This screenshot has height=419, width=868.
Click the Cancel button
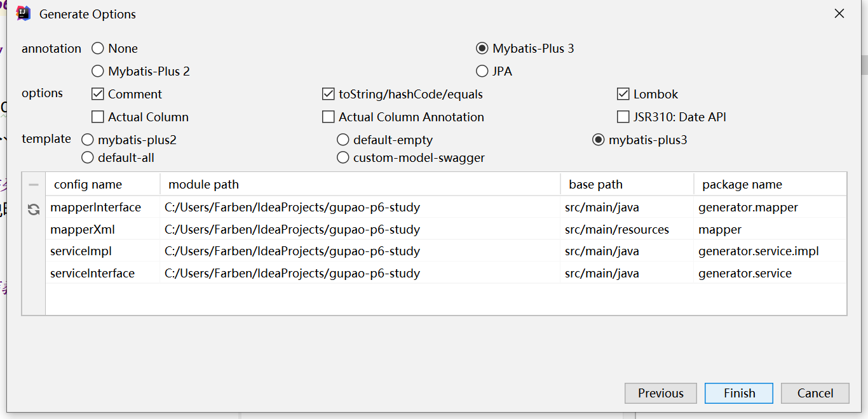point(815,394)
